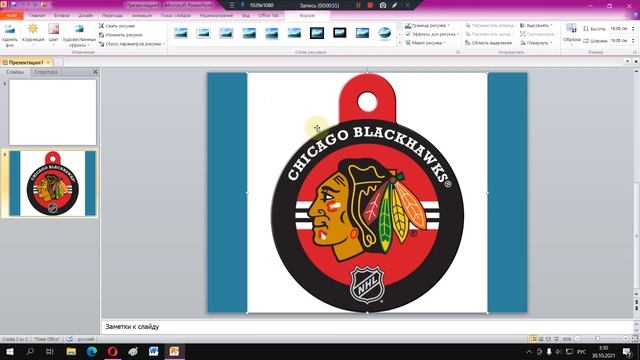Open the Selection Pane (Область выделения)
Image resolution: width=640 pixels, height=360 pixels.
[488, 43]
